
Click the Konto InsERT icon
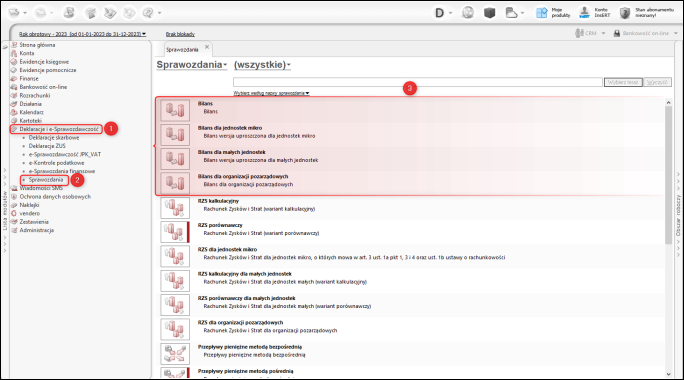tap(584, 13)
